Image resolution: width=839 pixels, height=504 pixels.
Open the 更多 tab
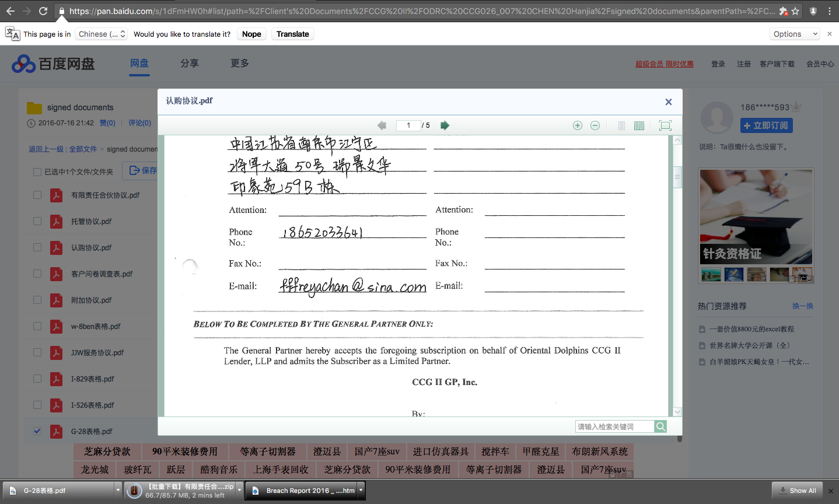pyautogui.click(x=240, y=63)
